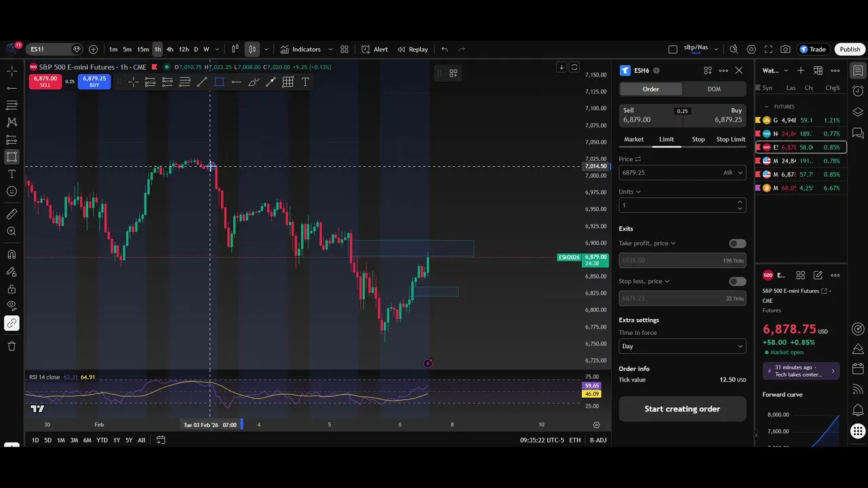Viewport: 868px width, 488px height.
Task: Click the add symbol plus button
Action: point(93,49)
